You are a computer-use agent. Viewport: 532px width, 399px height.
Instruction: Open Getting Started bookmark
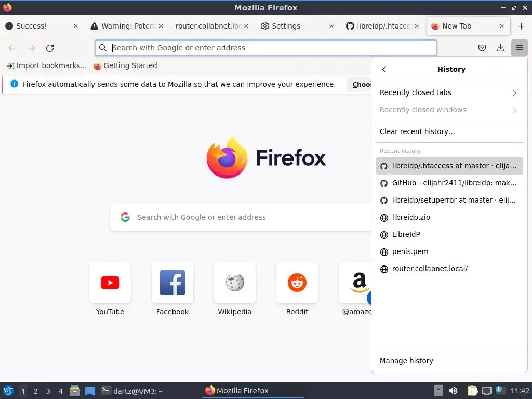pos(126,66)
